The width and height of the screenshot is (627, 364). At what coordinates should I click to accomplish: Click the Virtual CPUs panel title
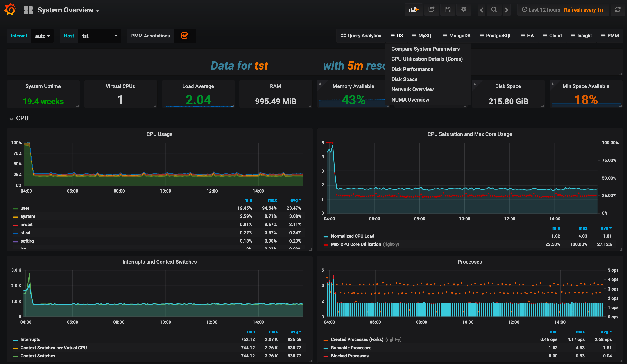[120, 86]
